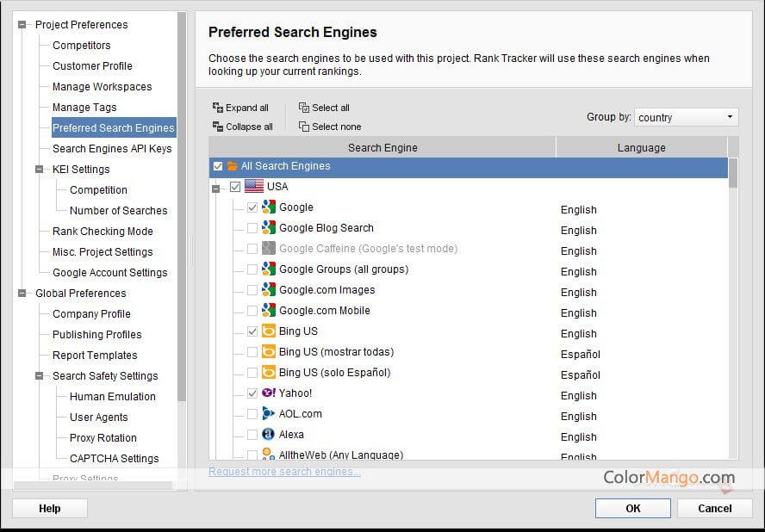Click the Google Blog Search icon
Viewport: 765px width, 532px height.
click(x=269, y=228)
